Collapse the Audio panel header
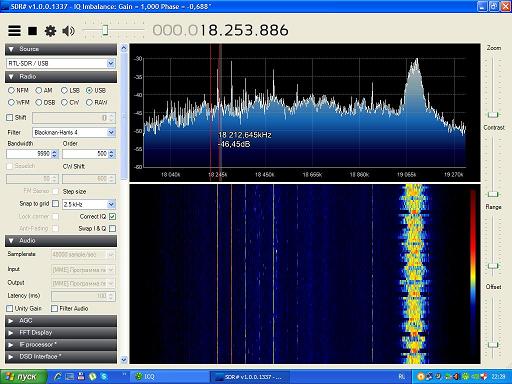Screen dimensions: 512x384 point(61,241)
